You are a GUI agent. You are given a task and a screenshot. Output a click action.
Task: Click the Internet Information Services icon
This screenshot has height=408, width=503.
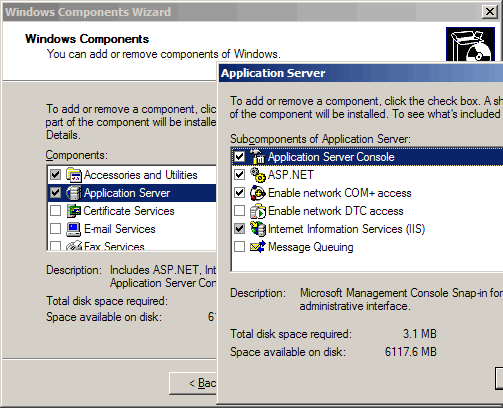[x=257, y=229]
